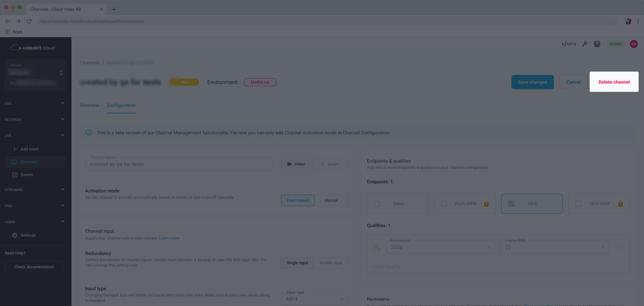Image resolution: width=644 pixels, height=306 pixels.
Task: Switch to the Configuration tab
Action: pos(121,105)
